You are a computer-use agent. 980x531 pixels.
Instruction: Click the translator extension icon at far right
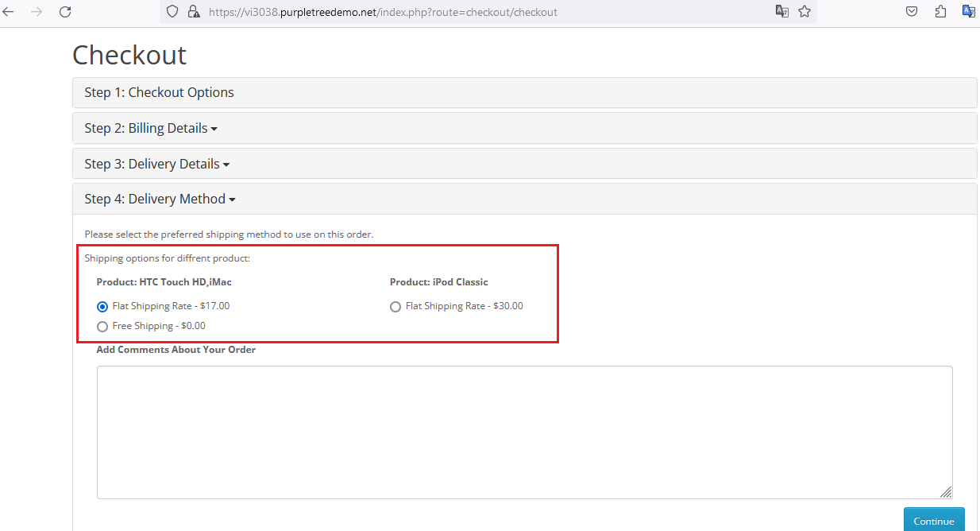[969, 12]
